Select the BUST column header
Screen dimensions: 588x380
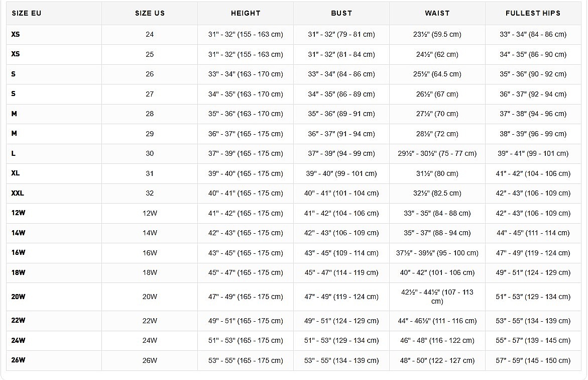[341, 13]
